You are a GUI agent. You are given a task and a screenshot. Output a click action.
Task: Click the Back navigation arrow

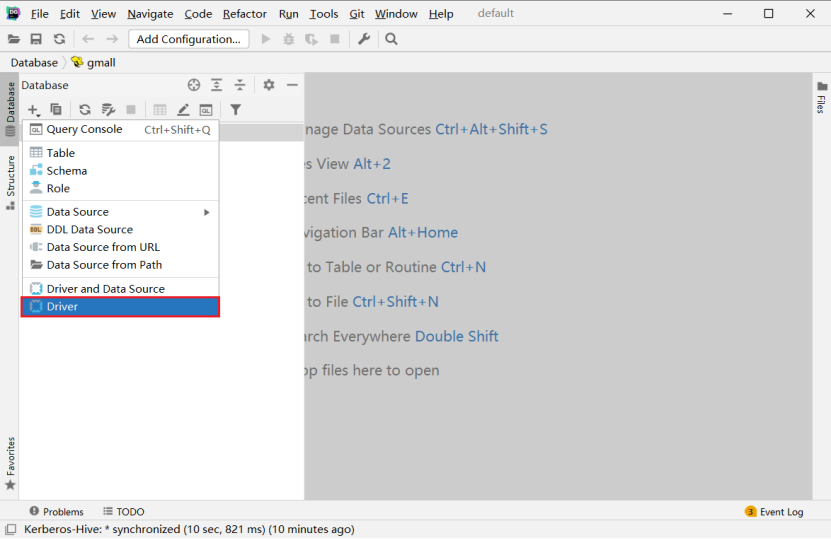point(88,39)
